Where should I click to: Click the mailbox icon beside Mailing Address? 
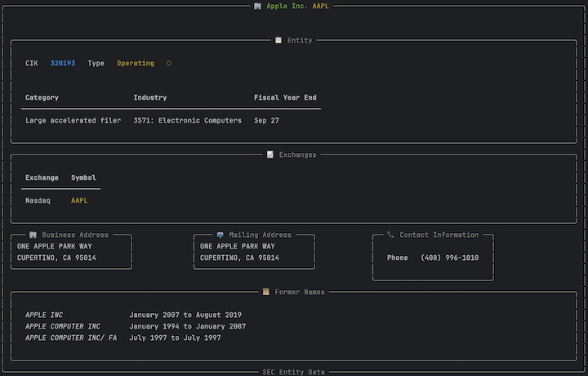(x=220, y=235)
